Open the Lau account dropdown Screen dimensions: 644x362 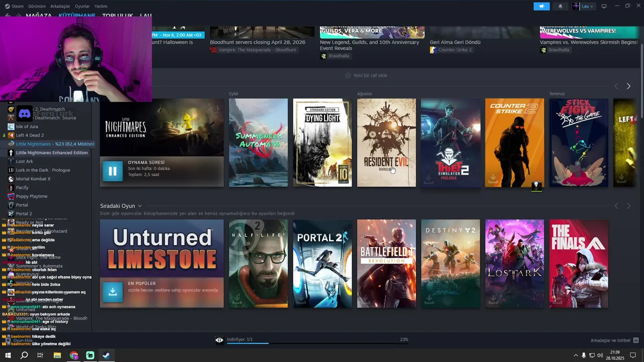click(x=587, y=6)
